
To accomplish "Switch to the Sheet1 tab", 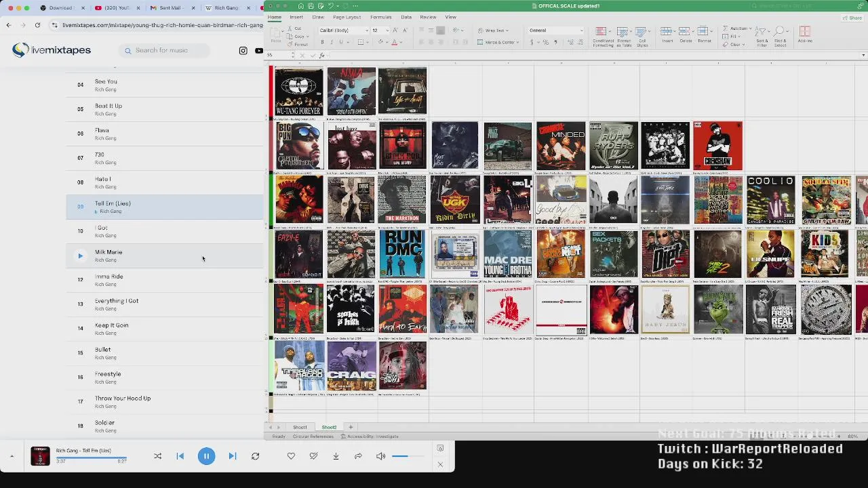I will pos(300,428).
